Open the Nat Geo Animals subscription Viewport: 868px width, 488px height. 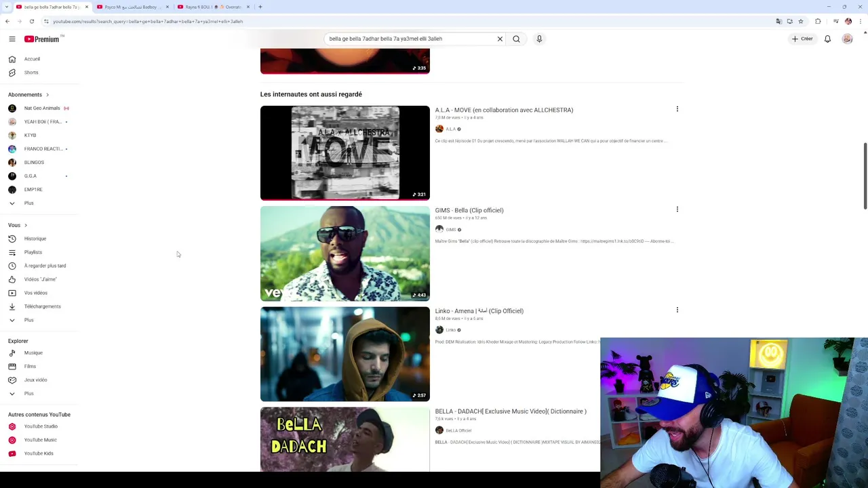point(41,108)
